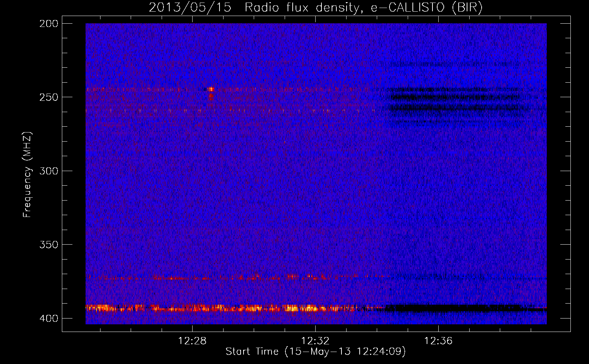Click the plot title '2013/05/15 Radio flux density'
589x364 pixels.
tap(315, 8)
